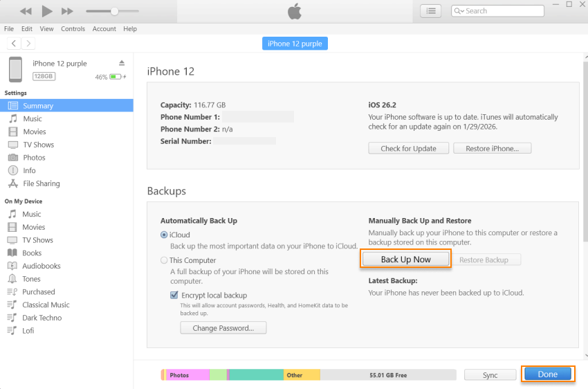The height and width of the screenshot is (389, 588).
Task: Open the Account menu
Action: pos(104,29)
